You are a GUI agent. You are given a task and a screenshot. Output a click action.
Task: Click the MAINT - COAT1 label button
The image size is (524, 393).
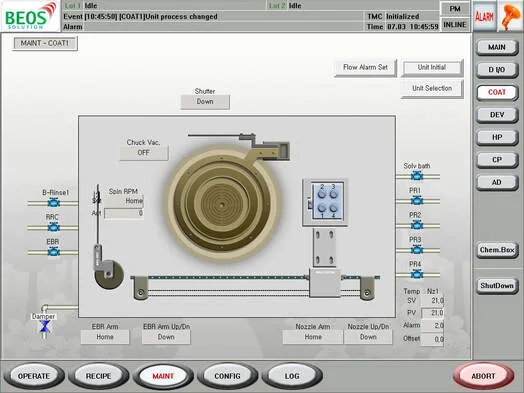tap(45, 43)
